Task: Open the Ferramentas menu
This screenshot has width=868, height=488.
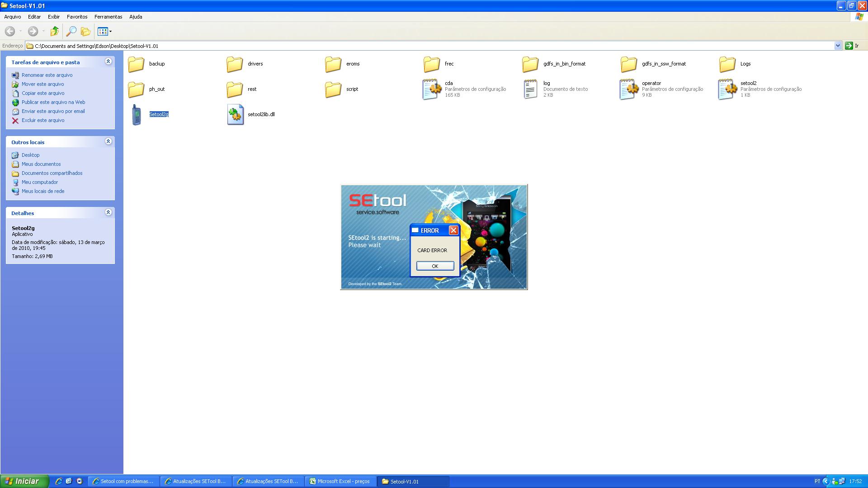Action: pyautogui.click(x=108, y=17)
